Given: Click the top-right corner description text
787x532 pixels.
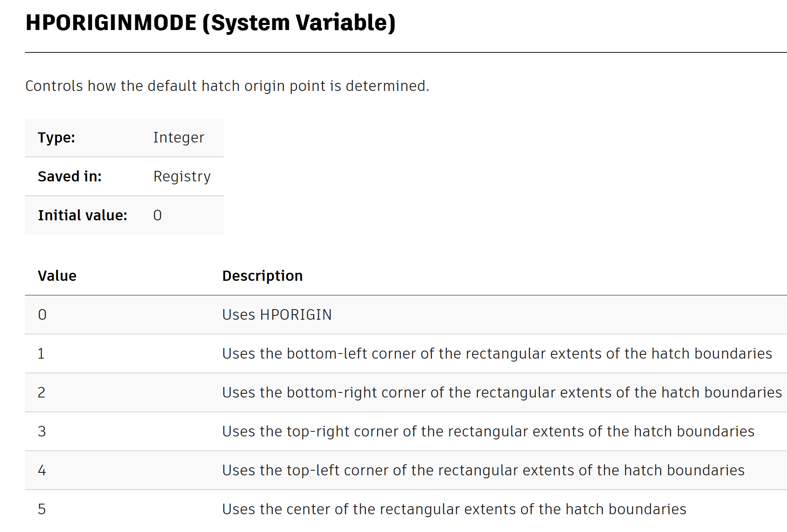Looking at the screenshot, I should point(488,431).
